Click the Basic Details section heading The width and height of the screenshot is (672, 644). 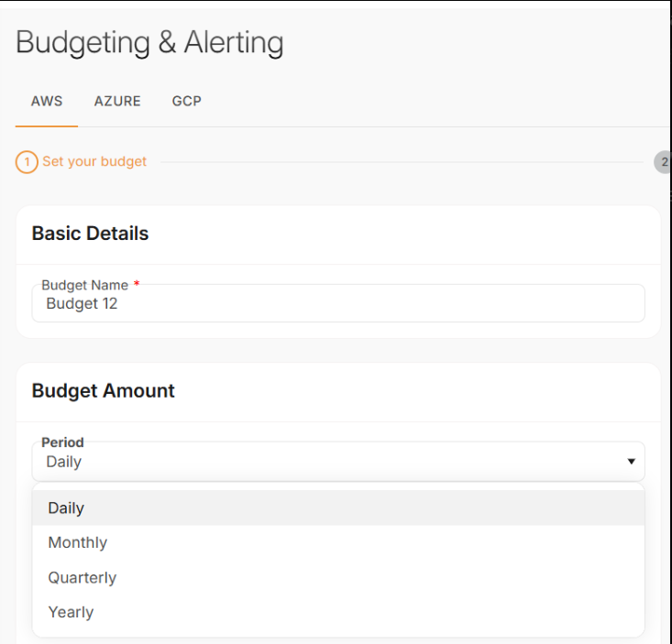[x=90, y=234]
